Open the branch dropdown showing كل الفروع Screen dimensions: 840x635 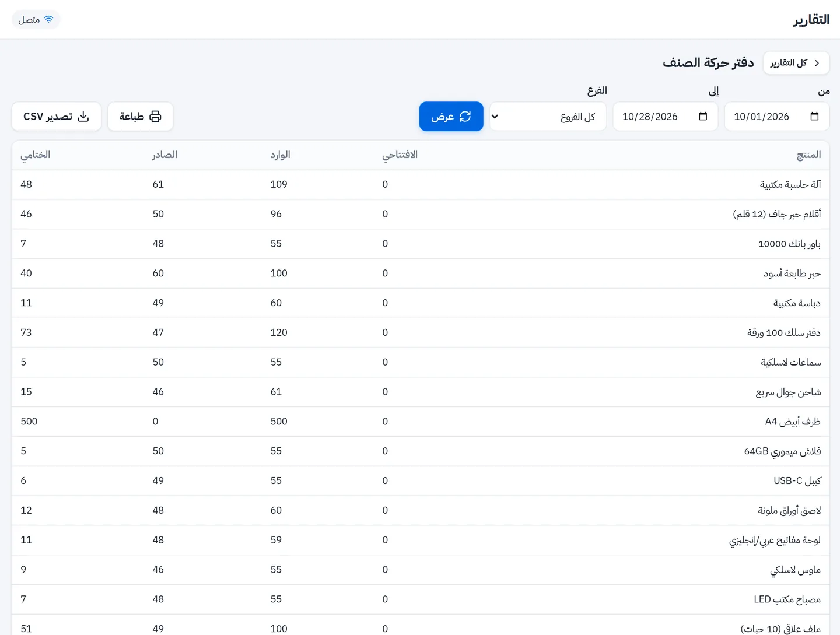[x=548, y=117]
